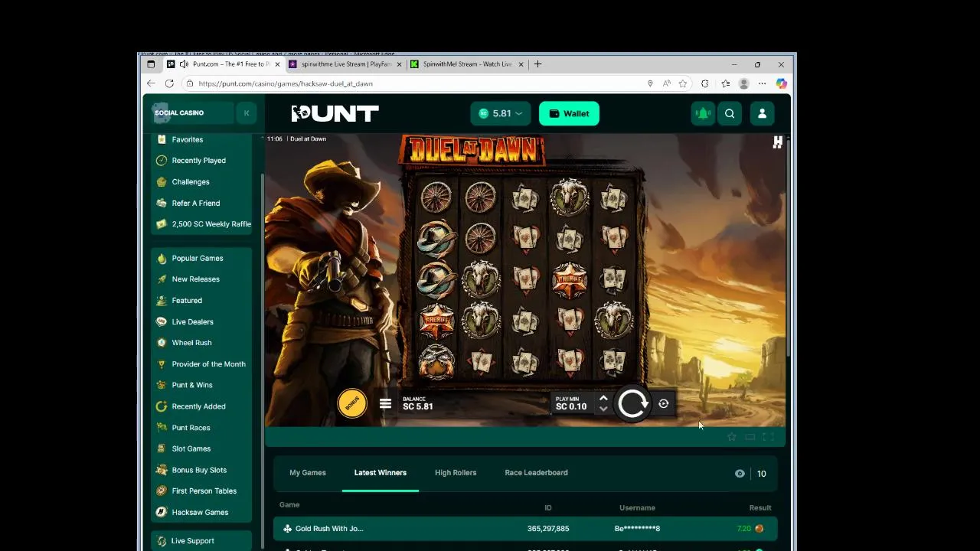Open Favorites in the sidebar
The image size is (980, 551).
tap(188, 139)
